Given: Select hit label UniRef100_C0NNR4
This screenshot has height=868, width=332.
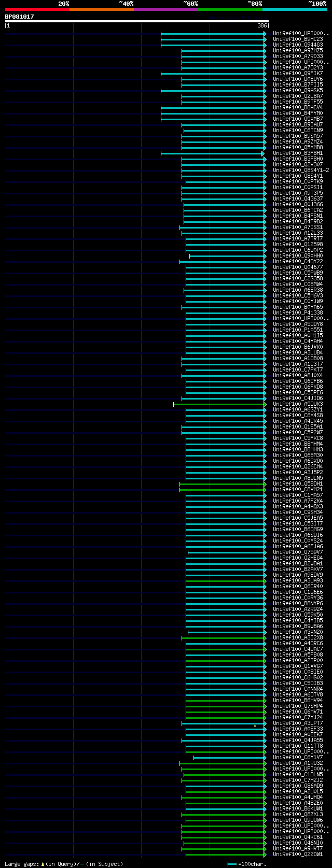Looking at the screenshot, I should [x=298, y=689].
